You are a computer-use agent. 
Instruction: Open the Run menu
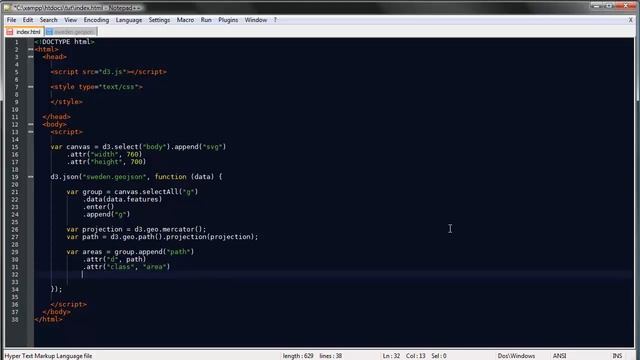tap(206, 20)
